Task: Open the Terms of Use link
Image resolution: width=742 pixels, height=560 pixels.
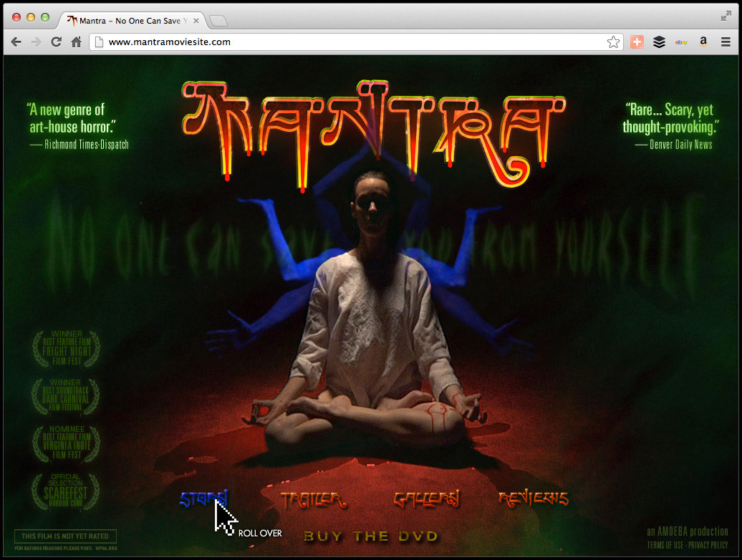Action: click(665, 546)
